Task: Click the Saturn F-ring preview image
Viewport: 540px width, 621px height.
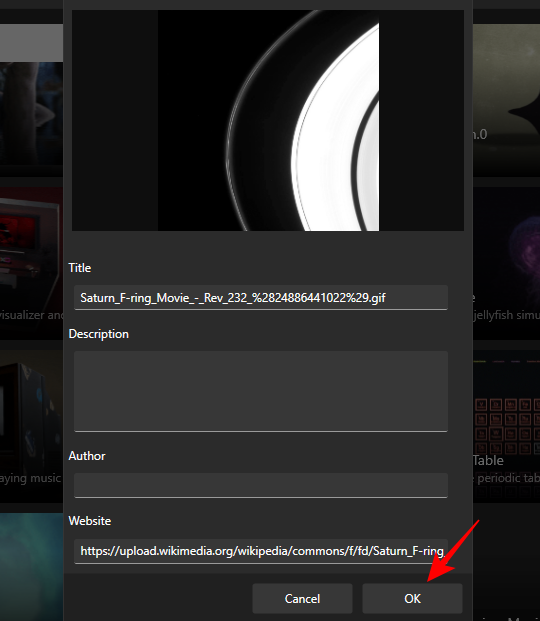Action: (268, 120)
